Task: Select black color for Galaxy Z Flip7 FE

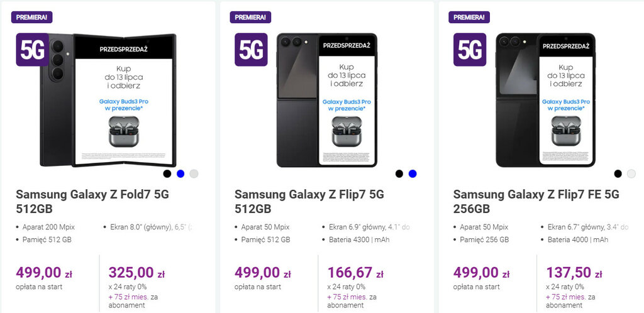Action: tap(618, 174)
